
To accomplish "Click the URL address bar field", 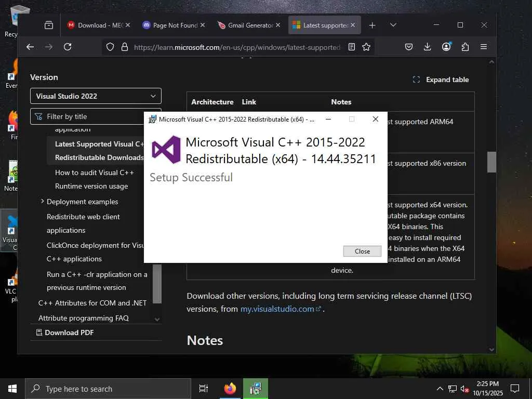I will tap(237, 47).
